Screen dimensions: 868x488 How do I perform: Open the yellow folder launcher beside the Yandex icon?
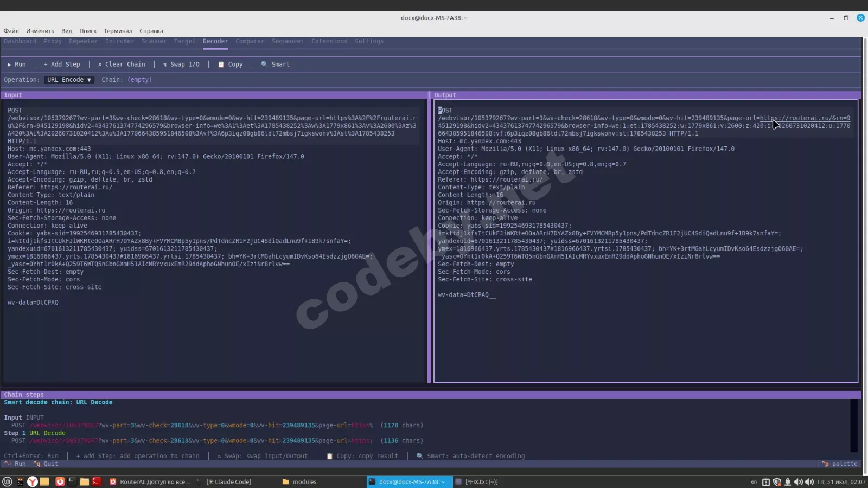44,481
